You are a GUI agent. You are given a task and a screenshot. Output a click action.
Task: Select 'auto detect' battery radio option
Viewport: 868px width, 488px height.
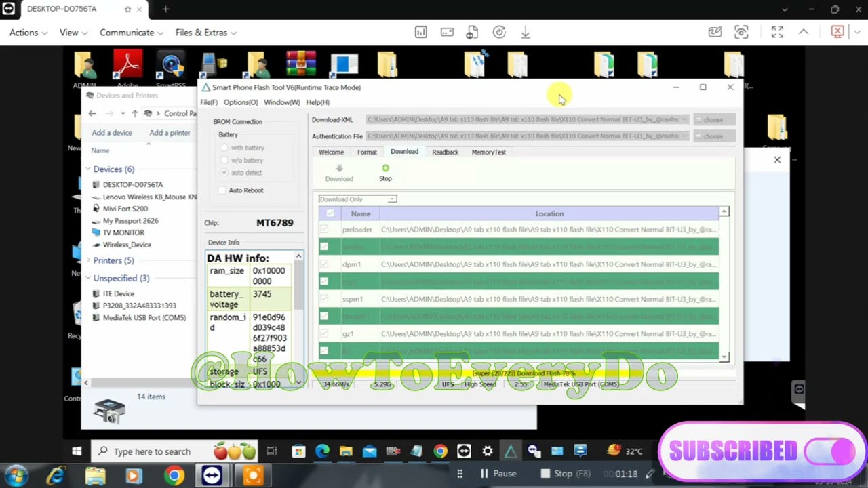pyautogui.click(x=224, y=173)
